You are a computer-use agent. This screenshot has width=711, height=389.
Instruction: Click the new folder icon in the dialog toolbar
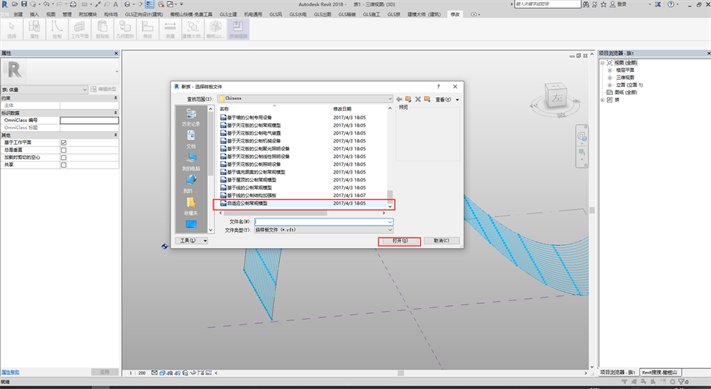[427, 99]
